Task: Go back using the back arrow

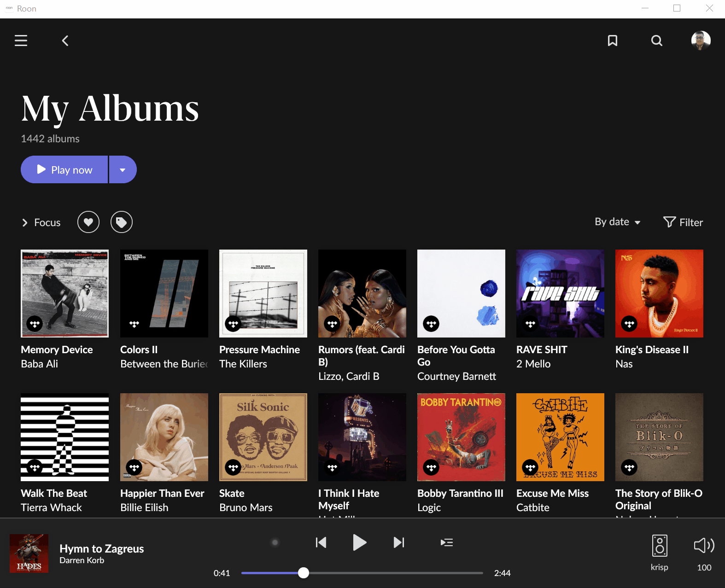Action: click(x=65, y=41)
